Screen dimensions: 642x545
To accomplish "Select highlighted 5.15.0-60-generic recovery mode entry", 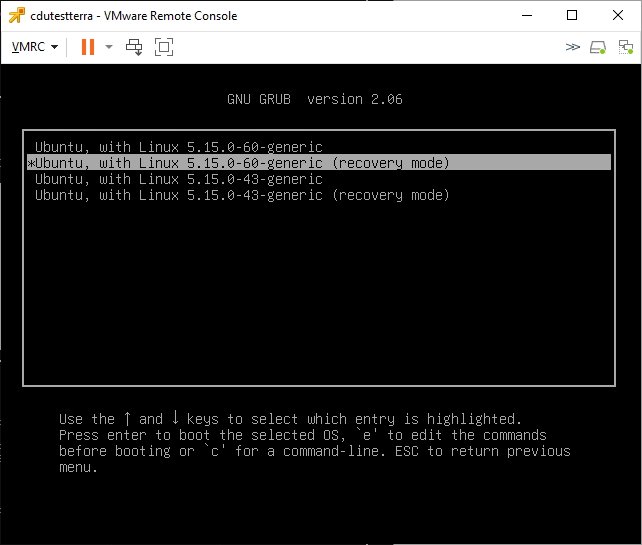I will [x=240, y=163].
